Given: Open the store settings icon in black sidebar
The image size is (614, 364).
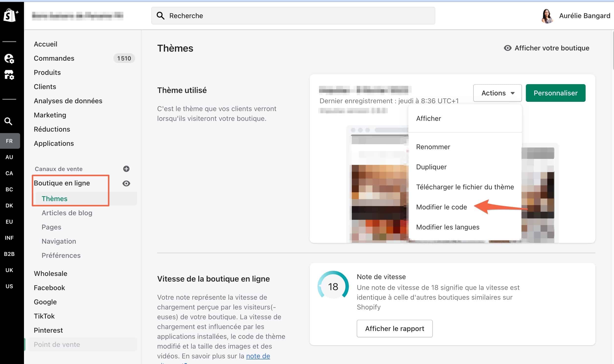Looking at the screenshot, I should point(9,75).
